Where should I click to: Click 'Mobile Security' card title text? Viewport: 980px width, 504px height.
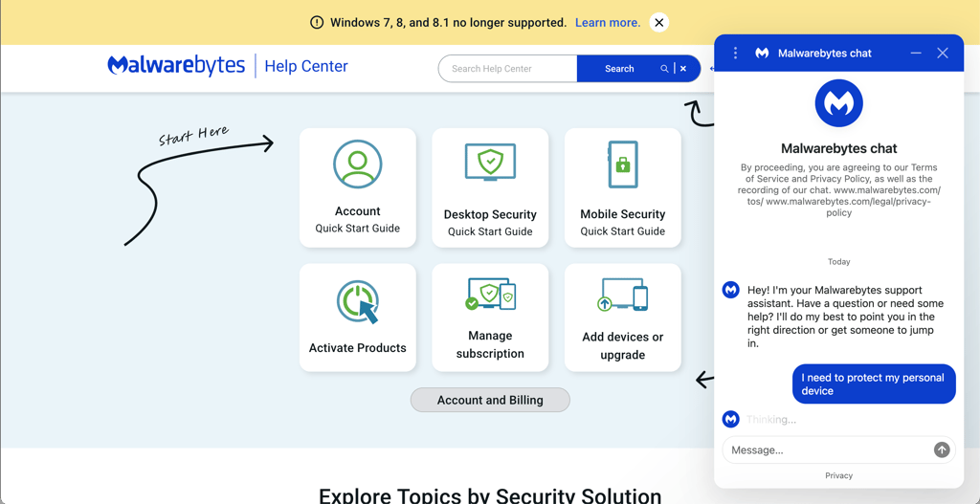[622, 214]
